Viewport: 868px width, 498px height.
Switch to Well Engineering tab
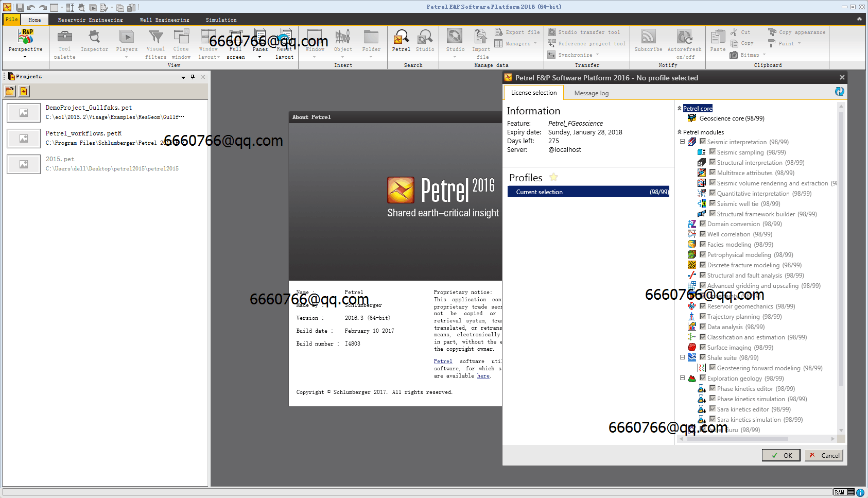tap(164, 20)
